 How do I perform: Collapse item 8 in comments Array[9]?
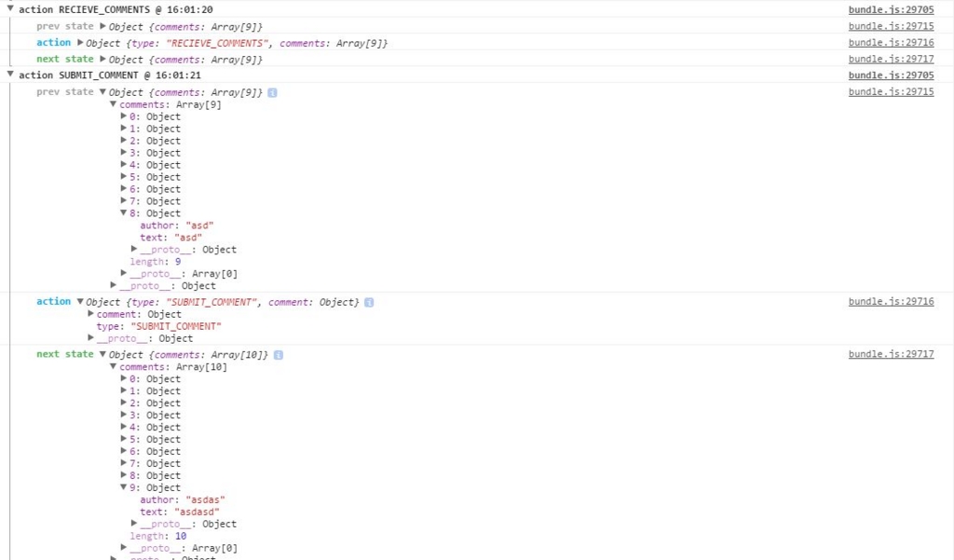tap(124, 213)
